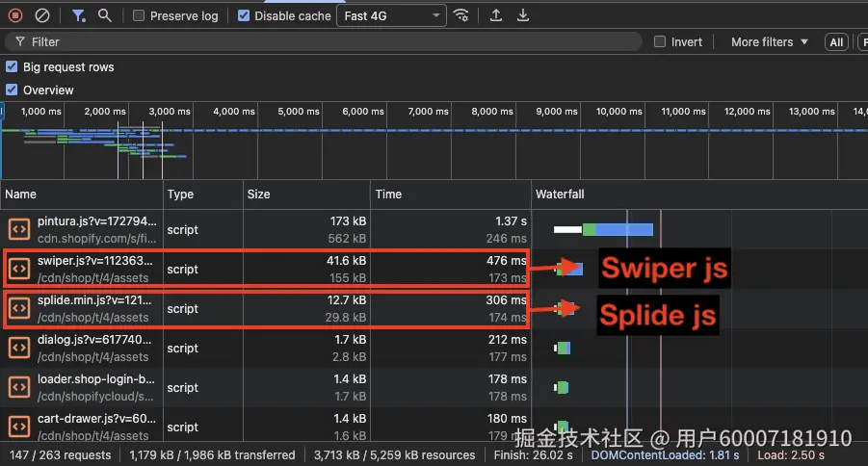Click 1.7 kB size of dialog.js
The image size is (868, 466).
[x=350, y=339]
